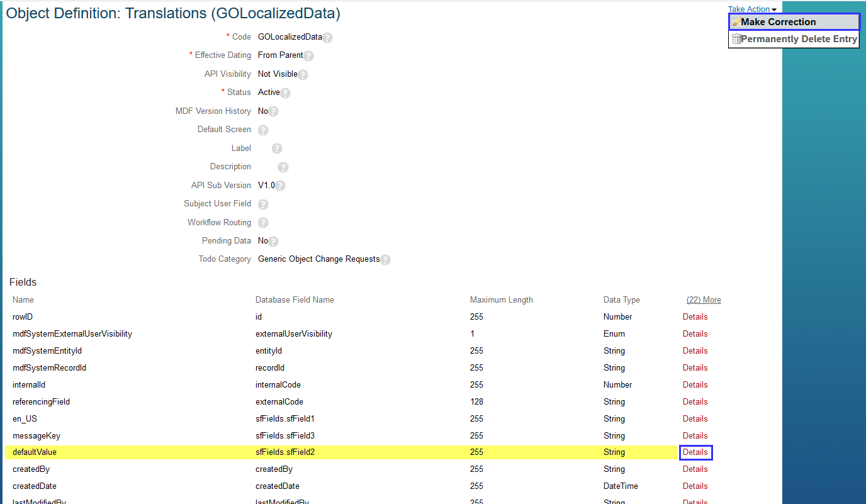Click help icon next to Code field
The width and height of the screenshot is (866, 504).
click(x=327, y=38)
